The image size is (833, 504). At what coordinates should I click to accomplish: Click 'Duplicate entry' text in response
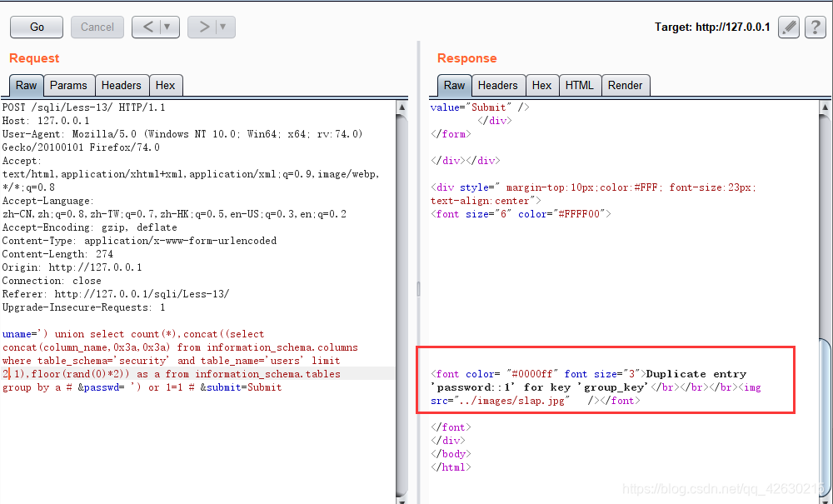point(696,374)
